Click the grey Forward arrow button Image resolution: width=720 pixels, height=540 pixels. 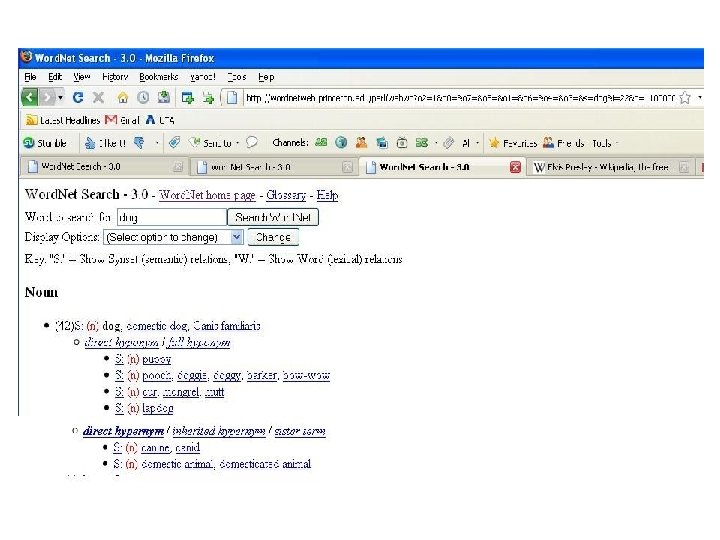(47, 97)
